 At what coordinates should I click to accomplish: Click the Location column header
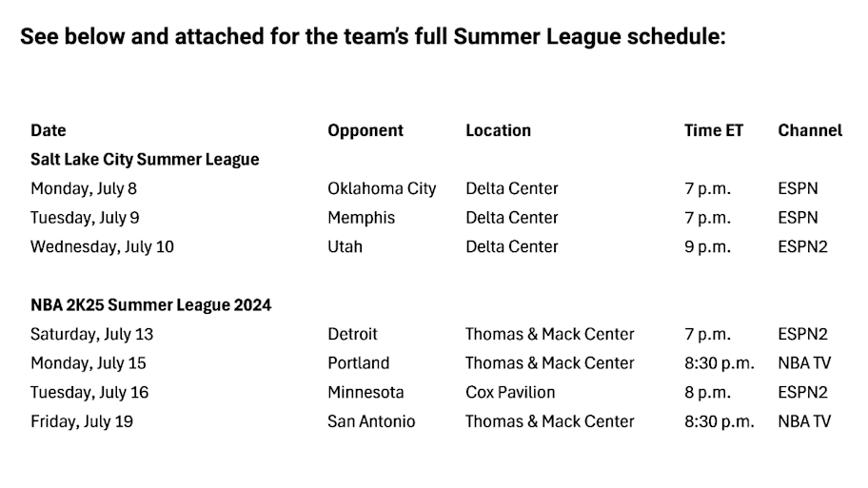498,130
